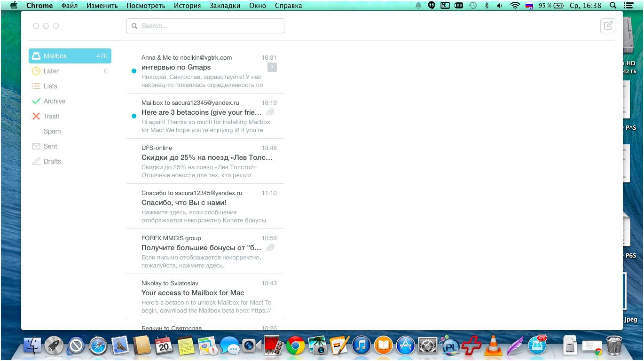Click the 7 message count badge
Viewport: 644px width, 361px height.
[x=272, y=67]
